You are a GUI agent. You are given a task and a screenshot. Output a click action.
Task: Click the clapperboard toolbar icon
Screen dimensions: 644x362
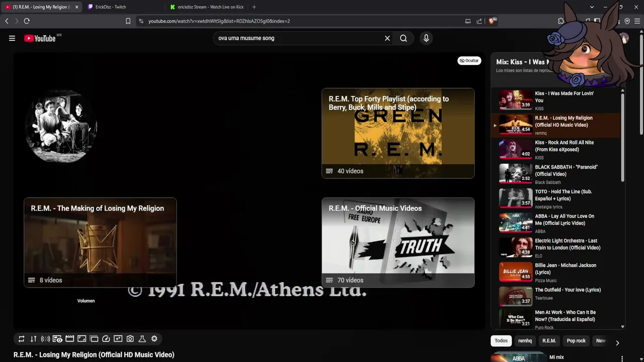[x=69, y=339]
